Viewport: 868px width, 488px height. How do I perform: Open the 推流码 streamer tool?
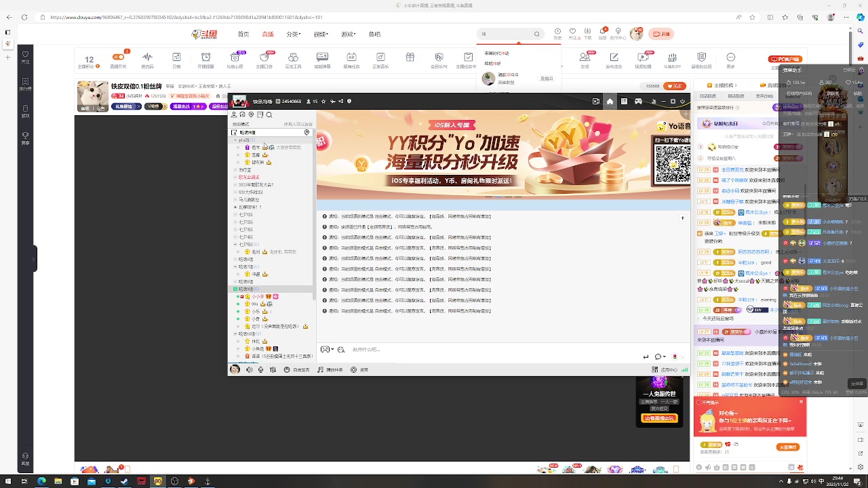coord(147,60)
